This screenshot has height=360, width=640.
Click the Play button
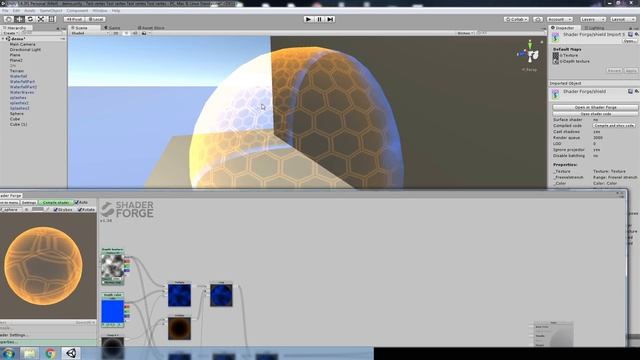[309, 19]
